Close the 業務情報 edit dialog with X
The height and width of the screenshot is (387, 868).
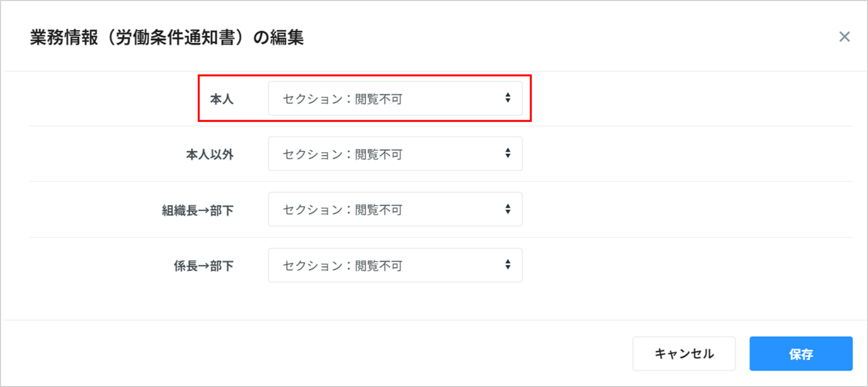coord(844,37)
